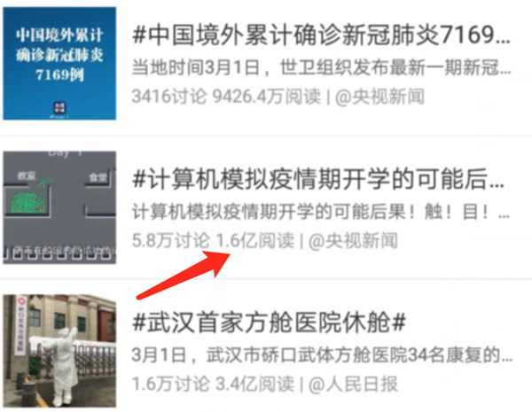Click the 5.8万讨论 discussion count
The image size is (532, 412).
[170, 241]
